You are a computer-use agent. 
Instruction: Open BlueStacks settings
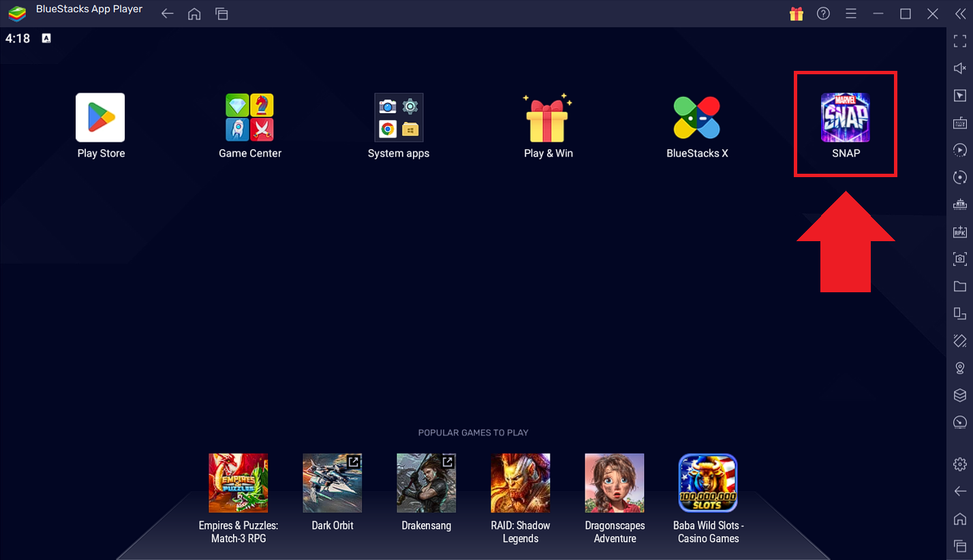pos(959,463)
